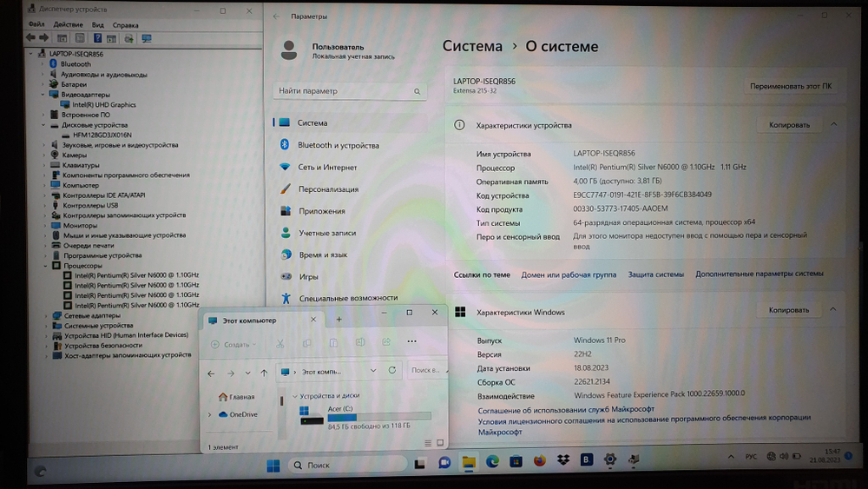The image size is (868, 489).
Task: Click Acer (C:) drive usage bar
Action: (x=379, y=417)
